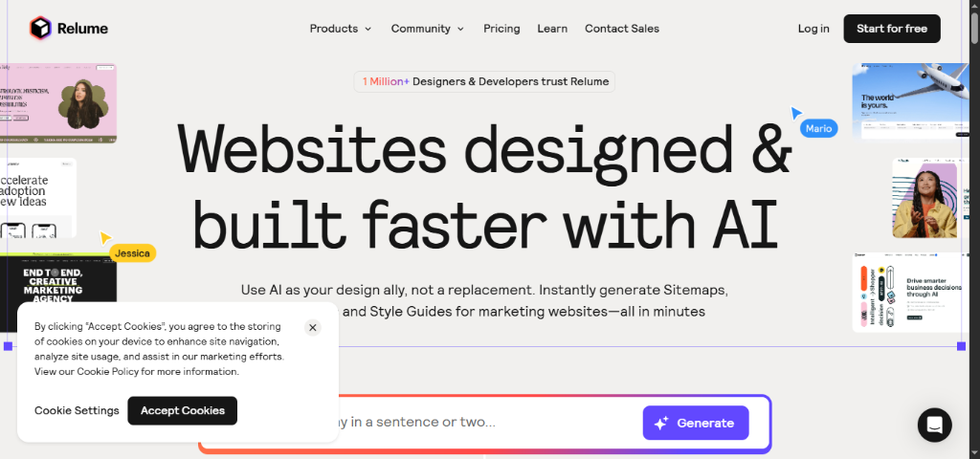The height and width of the screenshot is (459, 980).
Task: Click the sparkle icon in the Generate button
Action: click(661, 424)
